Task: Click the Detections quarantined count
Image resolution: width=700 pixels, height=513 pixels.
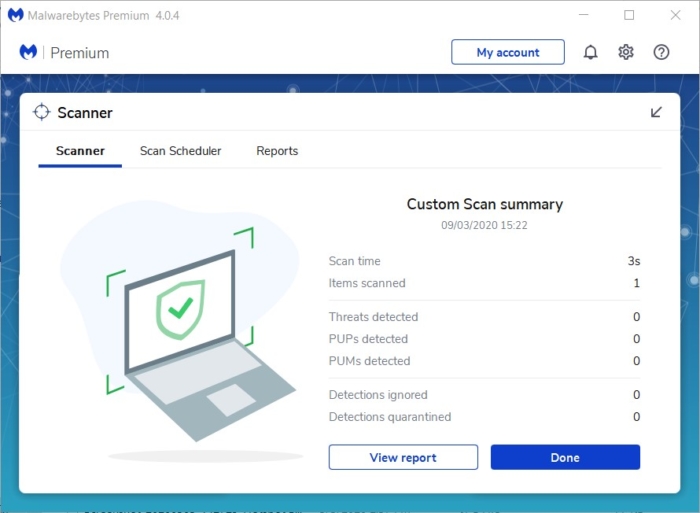Action: click(x=636, y=417)
